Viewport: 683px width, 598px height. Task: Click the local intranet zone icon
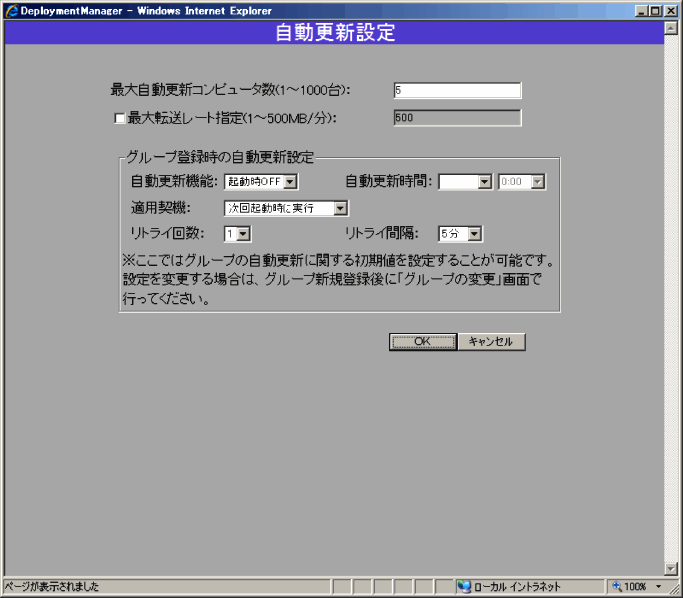464,587
